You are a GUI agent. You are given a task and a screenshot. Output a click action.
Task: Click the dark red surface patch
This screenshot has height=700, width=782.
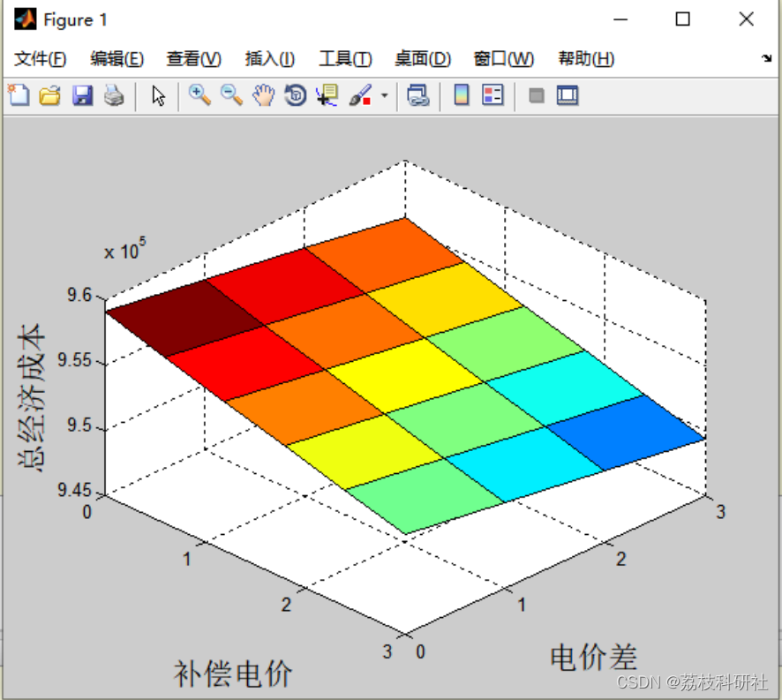185,318
